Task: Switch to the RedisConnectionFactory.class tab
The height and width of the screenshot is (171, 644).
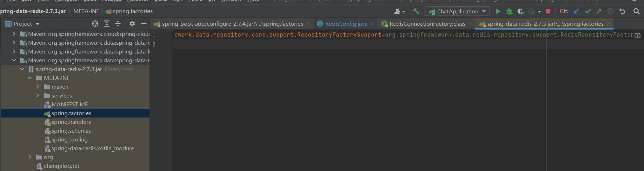Action: pos(427,24)
